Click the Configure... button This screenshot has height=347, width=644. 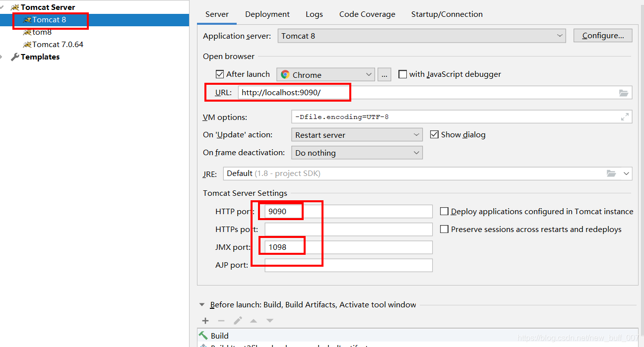click(602, 36)
